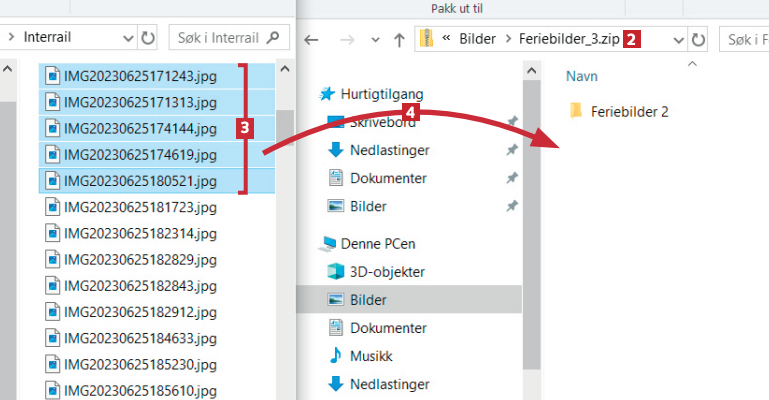Screen dimensions: 769x400
Task: Open Nedlastinger under Hurtigtilgang
Action: click(389, 150)
